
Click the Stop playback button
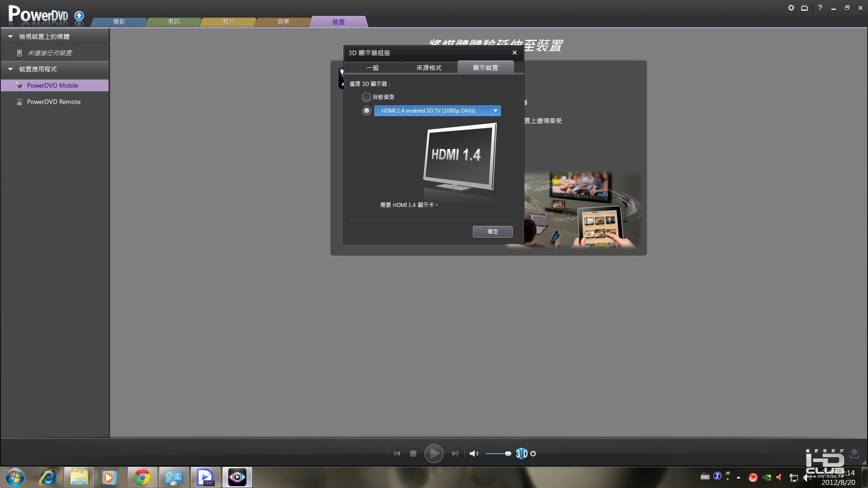click(413, 454)
